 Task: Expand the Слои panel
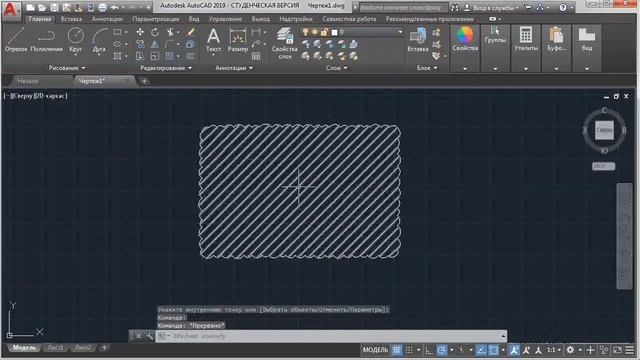tap(337, 68)
